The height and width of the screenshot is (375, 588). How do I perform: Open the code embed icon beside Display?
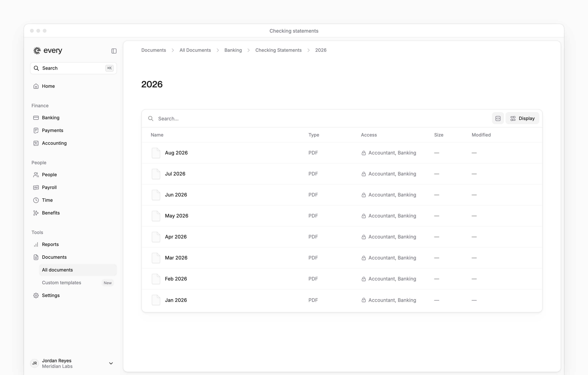pos(498,118)
